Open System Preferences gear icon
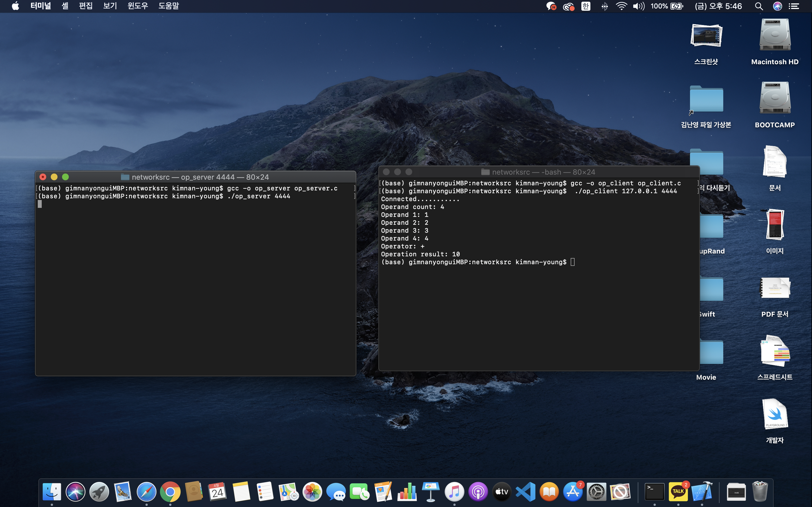 point(596,492)
